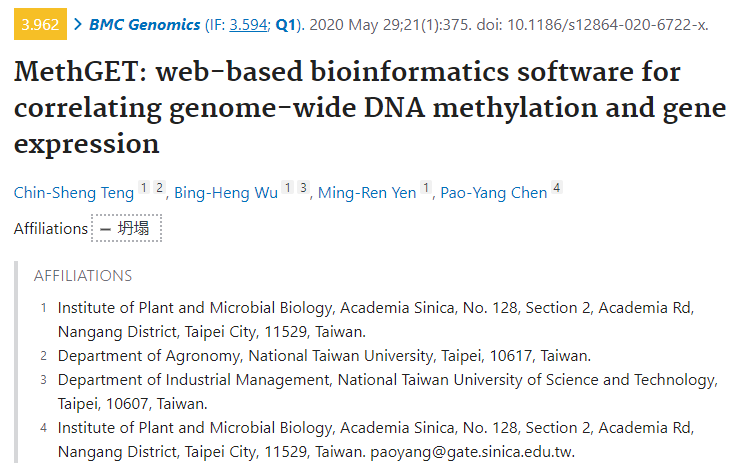Click the DOI 10.1186/s12864-020-6722-x text
Screen dimensions: 733x467
(x=607, y=24)
